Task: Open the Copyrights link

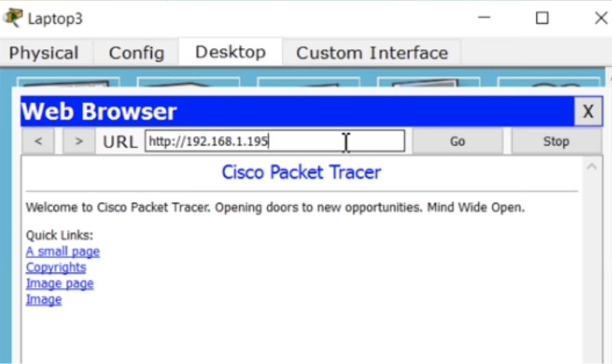Action: (x=56, y=267)
